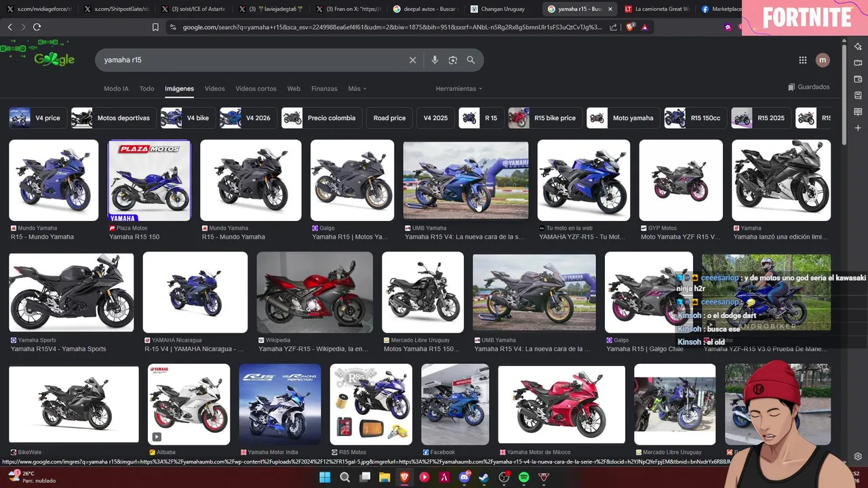Open Discord from the taskbar

coord(465,477)
